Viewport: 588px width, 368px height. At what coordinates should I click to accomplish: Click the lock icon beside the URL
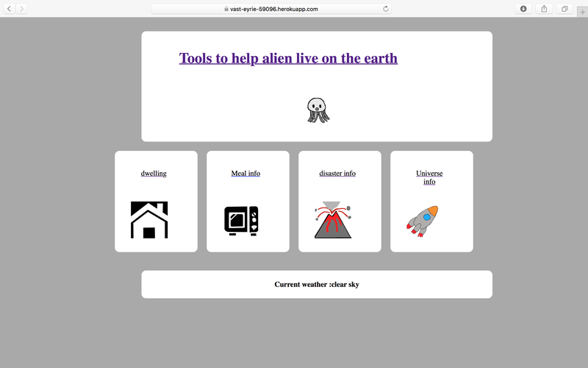point(227,9)
